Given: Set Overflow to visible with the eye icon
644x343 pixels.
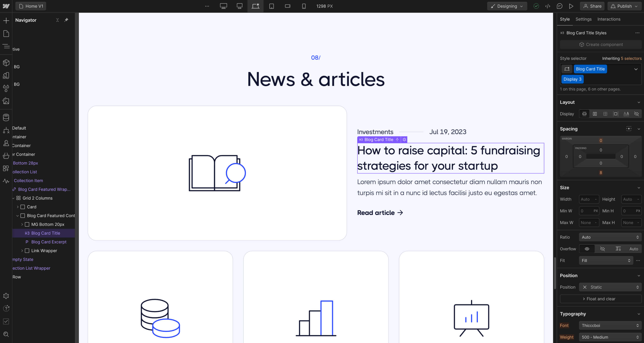Looking at the screenshot, I should [x=587, y=249].
